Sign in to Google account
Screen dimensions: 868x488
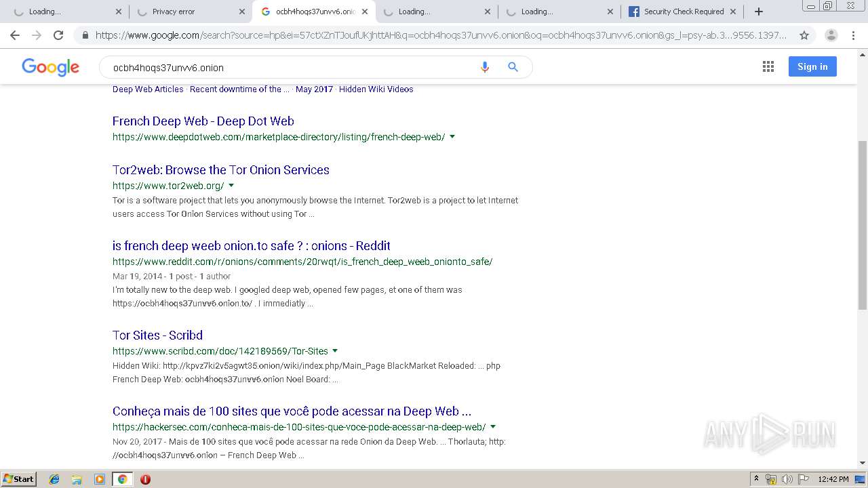[812, 66]
